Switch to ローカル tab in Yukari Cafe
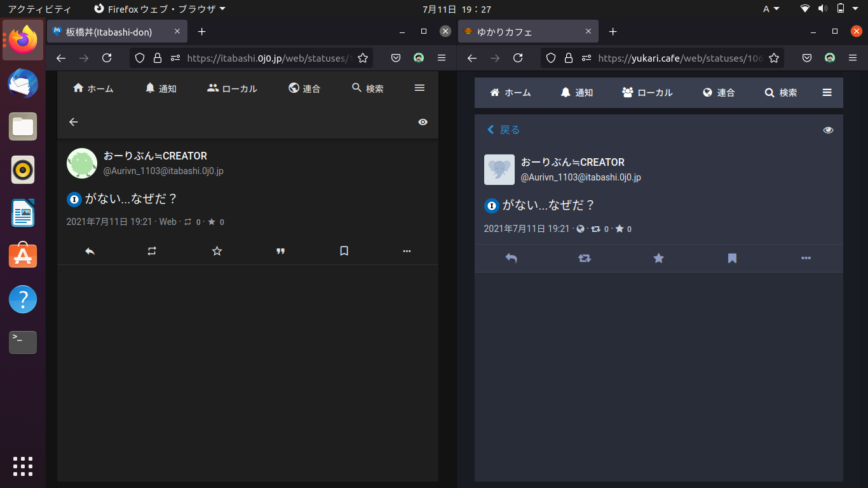 (647, 93)
